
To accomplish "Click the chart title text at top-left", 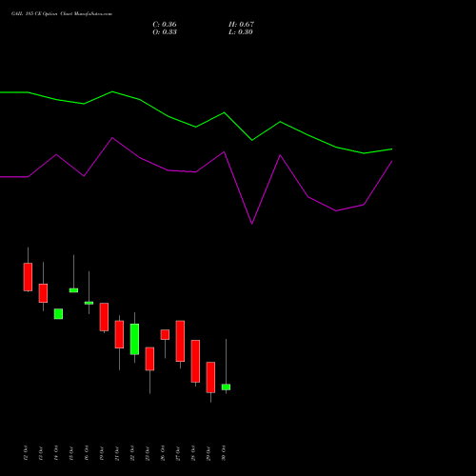I will [62, 14].
